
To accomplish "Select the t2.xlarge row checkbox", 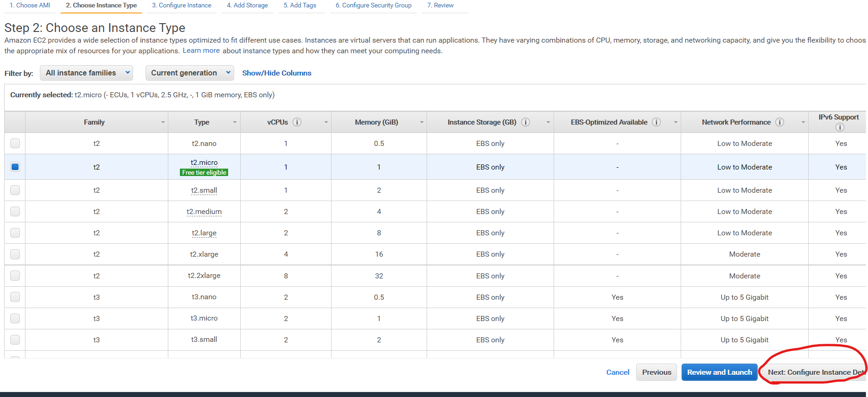I will (x=15, y=254).
